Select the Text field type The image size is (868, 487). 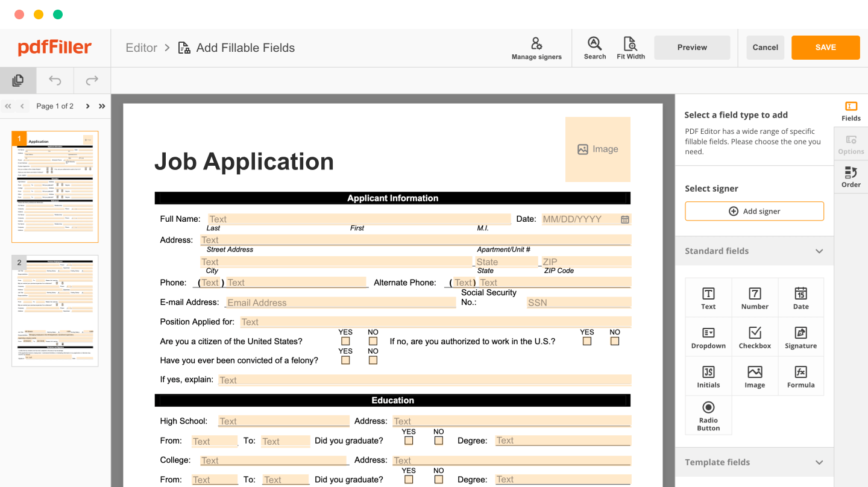point(708,297)
